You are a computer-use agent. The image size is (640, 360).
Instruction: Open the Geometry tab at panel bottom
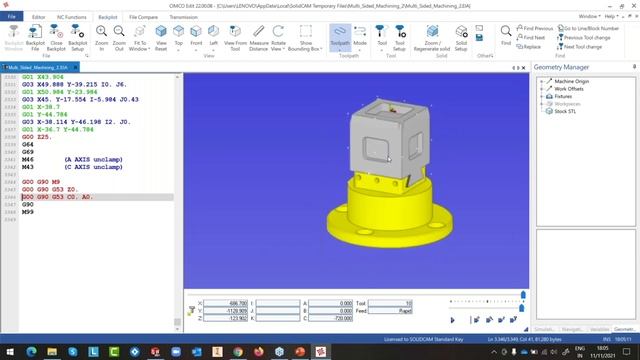(x=624, y=329)
